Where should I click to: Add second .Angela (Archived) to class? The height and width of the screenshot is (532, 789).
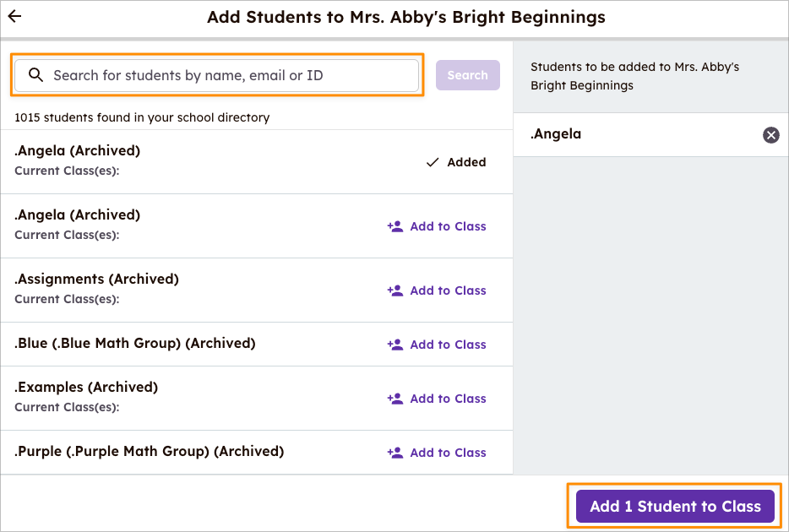click(x=437, y=226)
